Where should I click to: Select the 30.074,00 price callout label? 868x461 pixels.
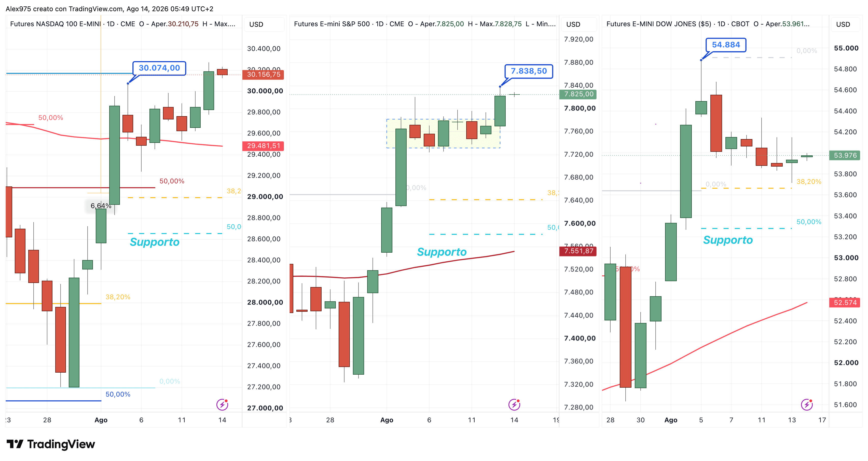tap(159, 68)
